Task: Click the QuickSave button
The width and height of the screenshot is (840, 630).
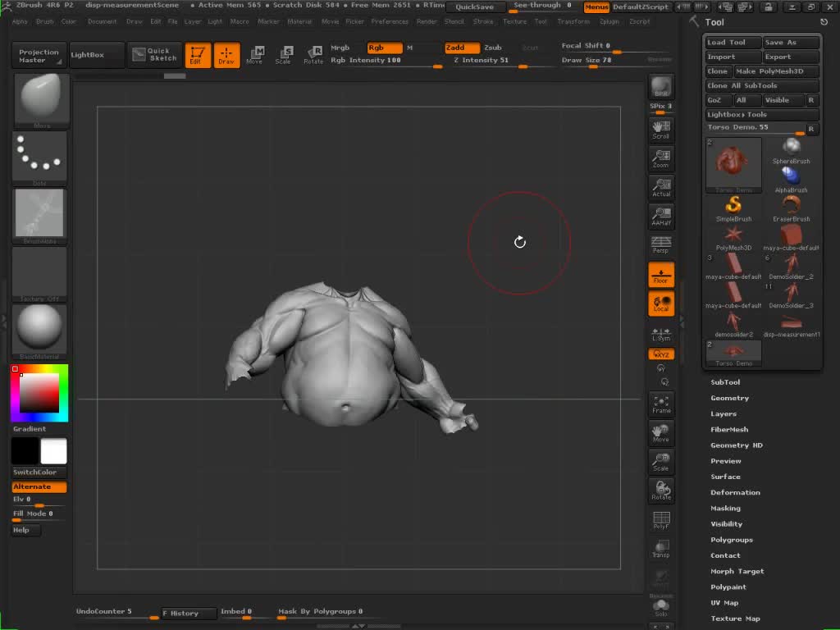Action: [475, 7]
